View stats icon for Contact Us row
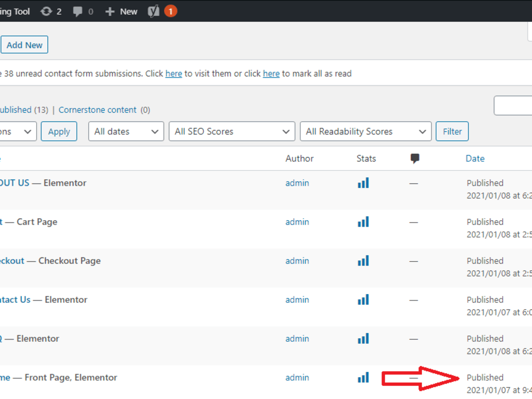 (363, 300)
